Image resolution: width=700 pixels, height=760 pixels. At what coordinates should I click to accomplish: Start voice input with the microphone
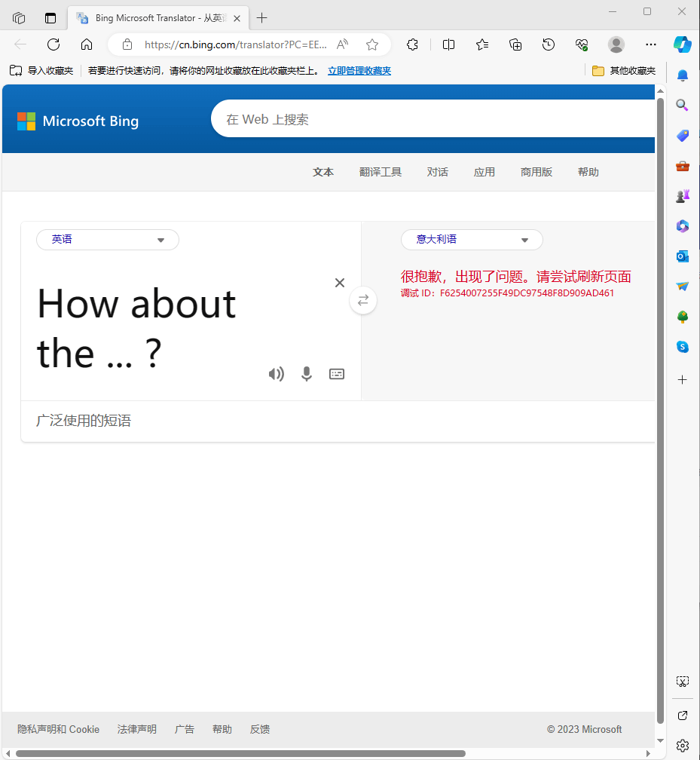tap(307, 374)
